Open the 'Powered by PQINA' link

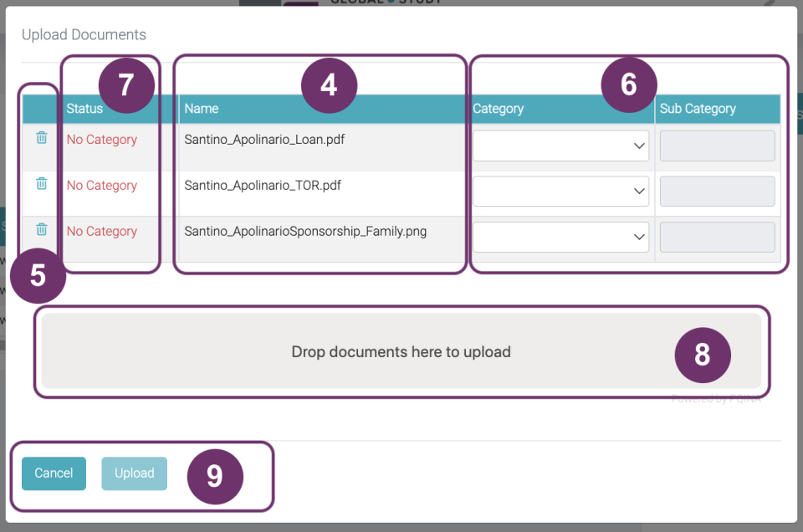[x=716, y=399]
